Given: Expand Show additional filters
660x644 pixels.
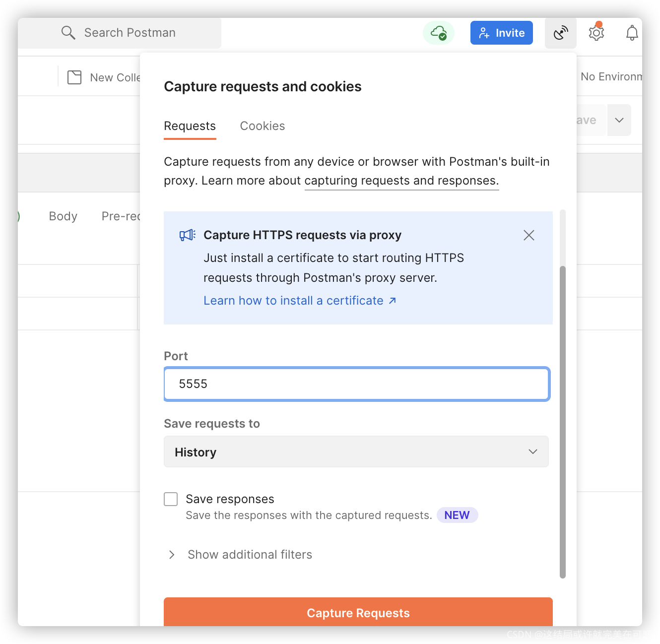Looking at the screenshot, I should point(240,555).
